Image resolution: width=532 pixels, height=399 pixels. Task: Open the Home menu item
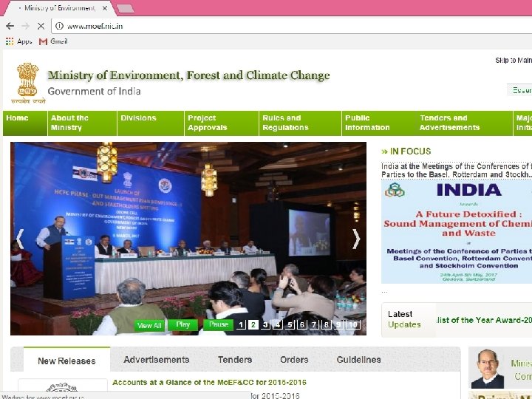tap(25, 123)
